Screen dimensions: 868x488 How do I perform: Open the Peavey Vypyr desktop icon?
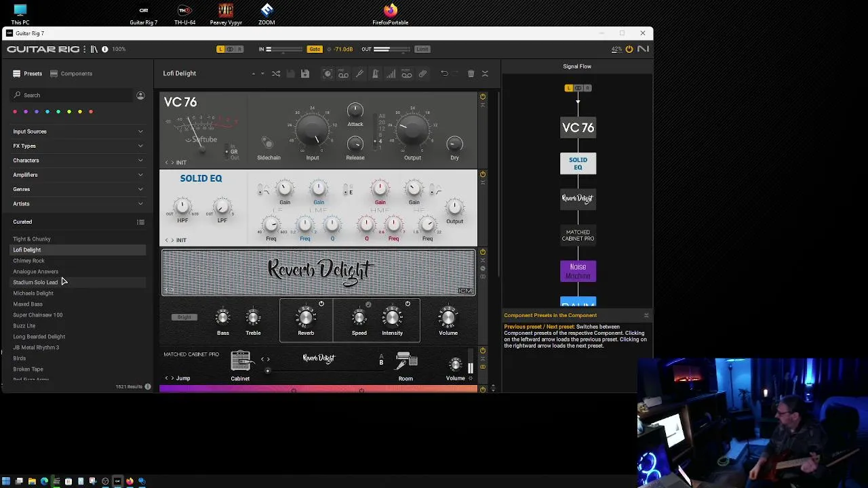pos(226,14)
